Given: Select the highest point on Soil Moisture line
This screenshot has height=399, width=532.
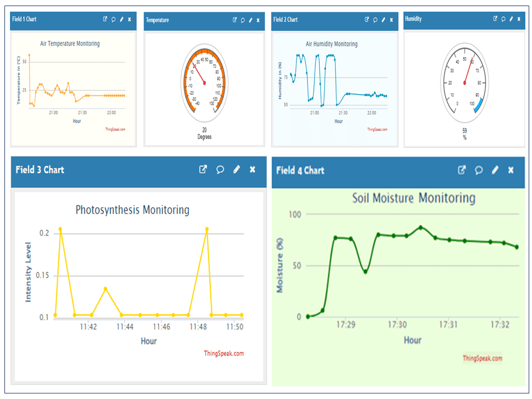Looking at the screenshot, I should [421, 227].
